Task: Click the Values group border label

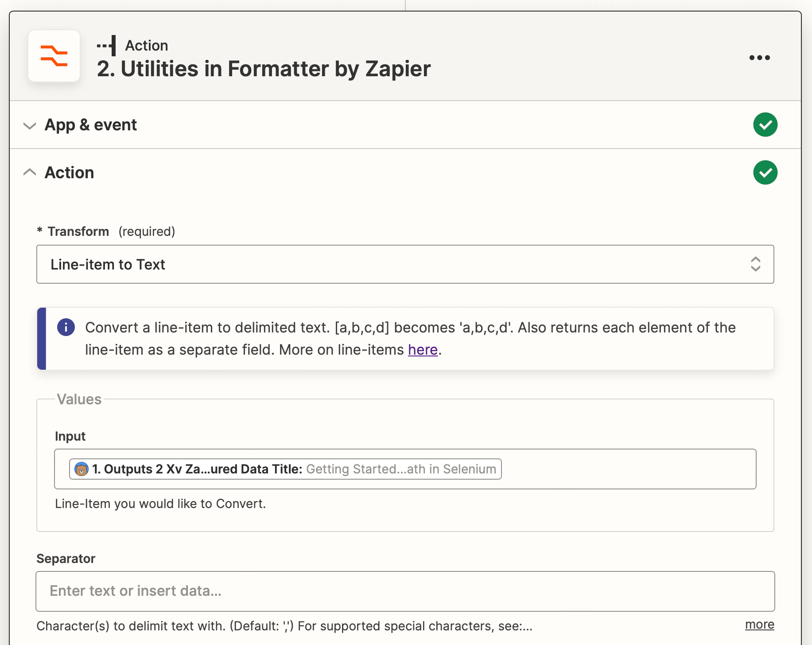Action: click(79, 399)
